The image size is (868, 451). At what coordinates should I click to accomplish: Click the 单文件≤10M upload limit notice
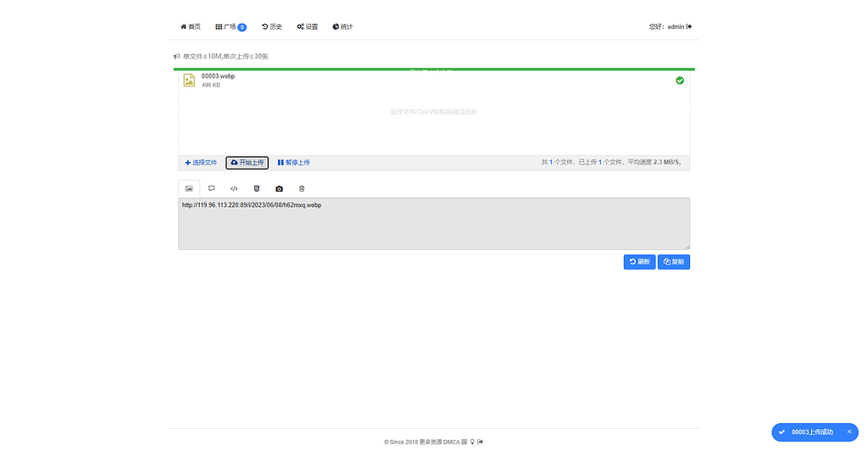pyautogui.click(x=225, y=57)
